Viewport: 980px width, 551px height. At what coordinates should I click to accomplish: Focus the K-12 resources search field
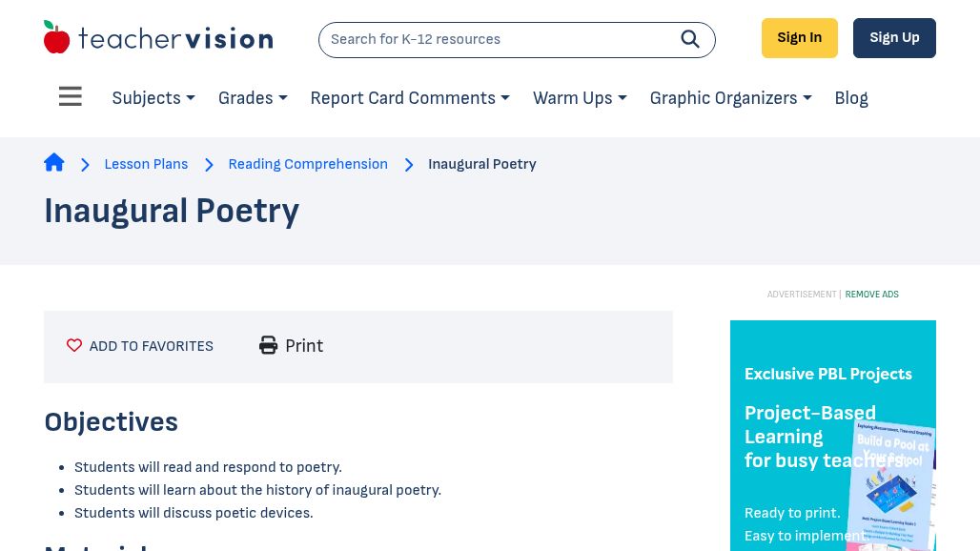click(x=496, y=39)
